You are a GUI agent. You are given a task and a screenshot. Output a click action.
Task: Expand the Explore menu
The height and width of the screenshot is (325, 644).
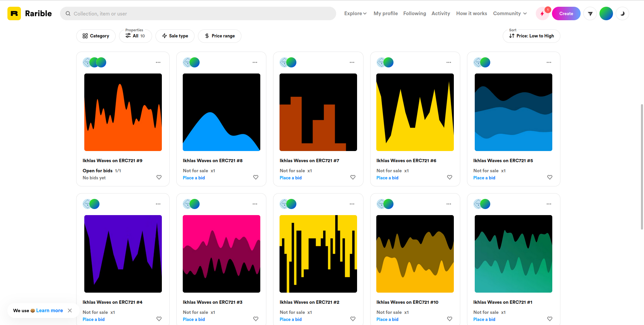click(x=355, y=13)
